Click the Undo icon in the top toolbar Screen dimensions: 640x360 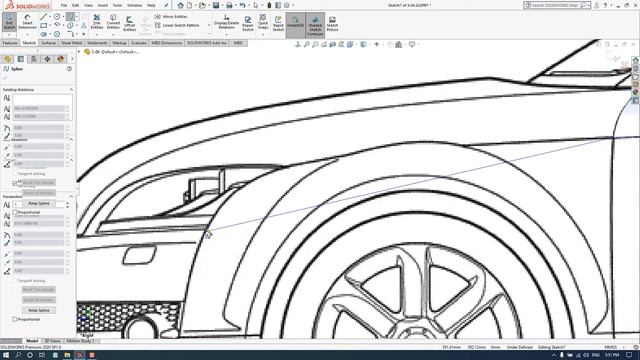pos(242,5)
